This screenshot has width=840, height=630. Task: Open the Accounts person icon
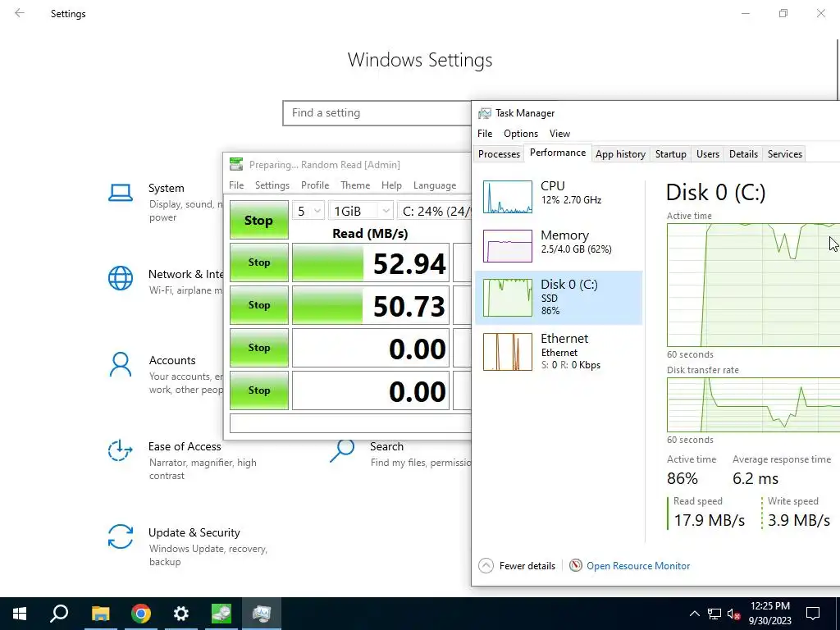(x=121, y=365)
